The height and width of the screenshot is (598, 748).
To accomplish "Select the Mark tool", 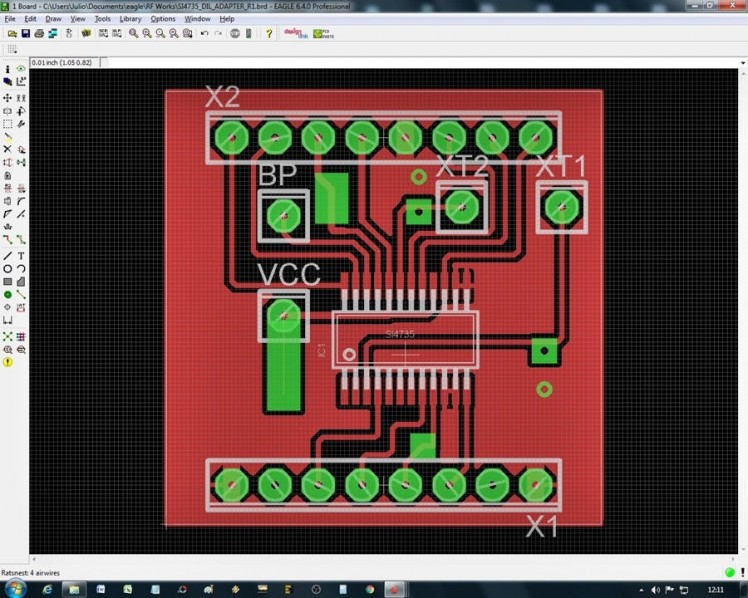I will point(21,82).
